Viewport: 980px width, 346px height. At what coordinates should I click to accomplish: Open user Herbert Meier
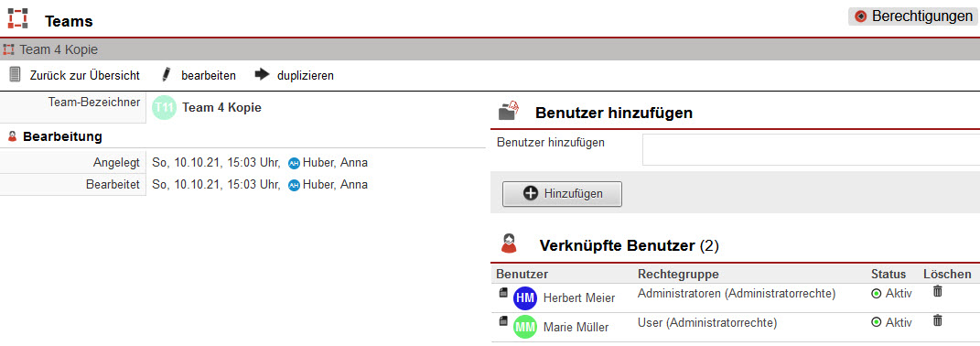(x=578, y=298)
